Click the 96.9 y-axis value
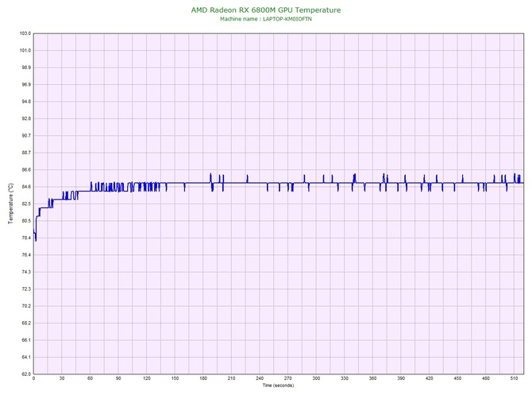The width and height of the screenshot is (532, 399). (25, 84)
